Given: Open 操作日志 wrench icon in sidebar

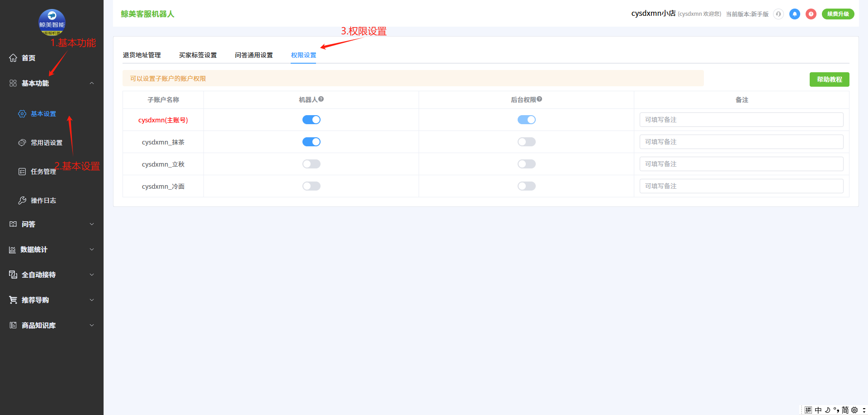Looking at the screenshot, I should tap(22, 201).
